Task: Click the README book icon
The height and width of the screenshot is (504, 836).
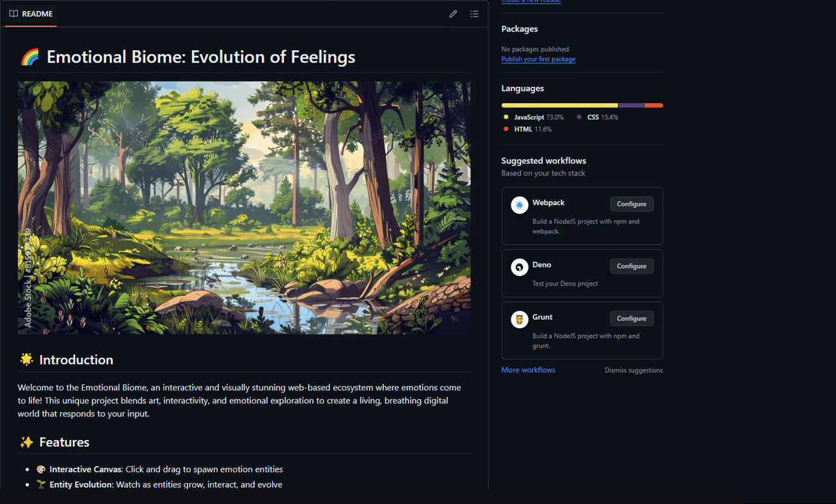Action: click(x=14, y=14)
